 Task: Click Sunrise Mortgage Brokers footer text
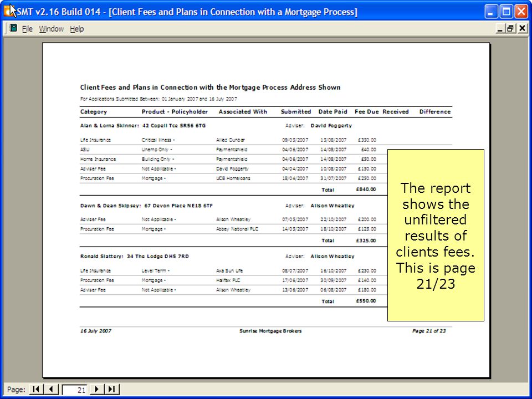[270, 331]
